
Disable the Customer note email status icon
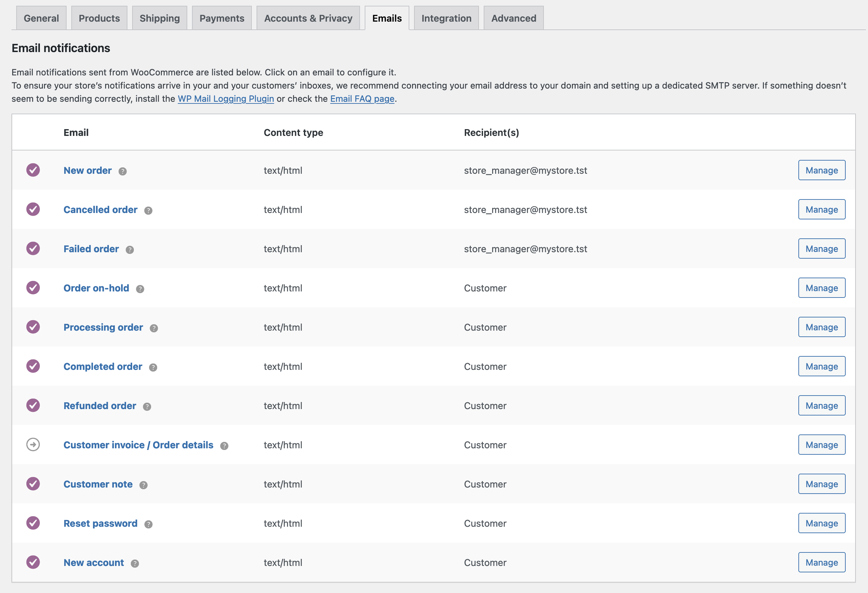click(x=33, y=483)
